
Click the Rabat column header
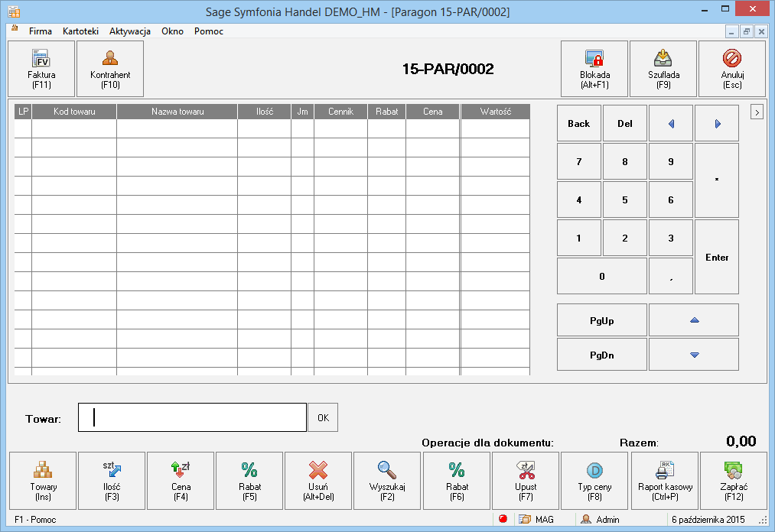pos(386,112)
